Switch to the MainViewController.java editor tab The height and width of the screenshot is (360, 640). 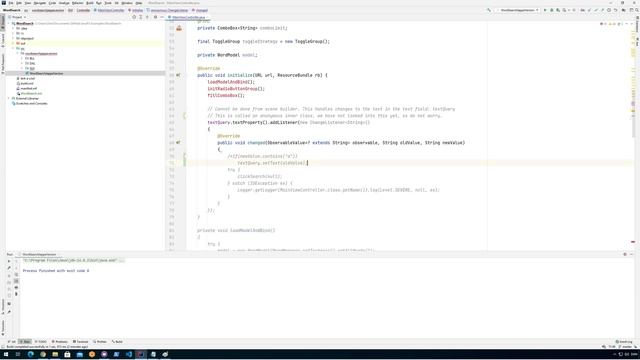tap(188, 18)
